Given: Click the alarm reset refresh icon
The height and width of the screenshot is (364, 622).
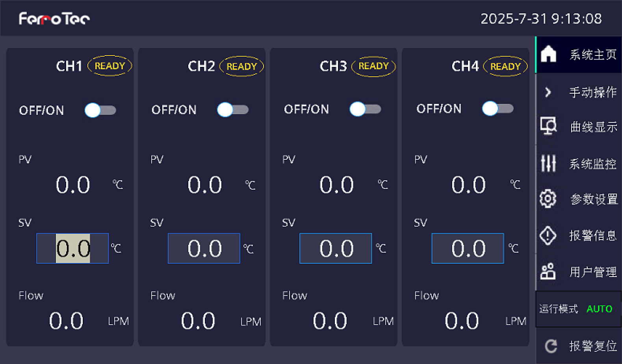Looking at the screenshot, I should point(550,346).
